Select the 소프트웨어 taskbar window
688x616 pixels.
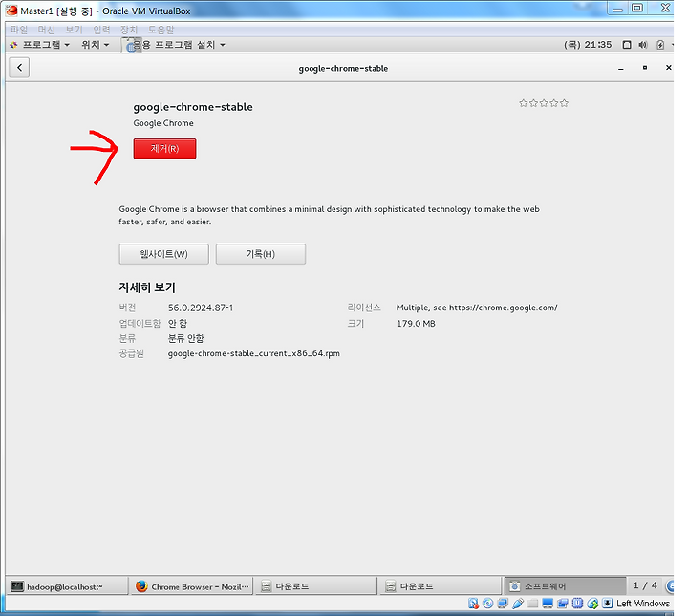tap(565, 586)
